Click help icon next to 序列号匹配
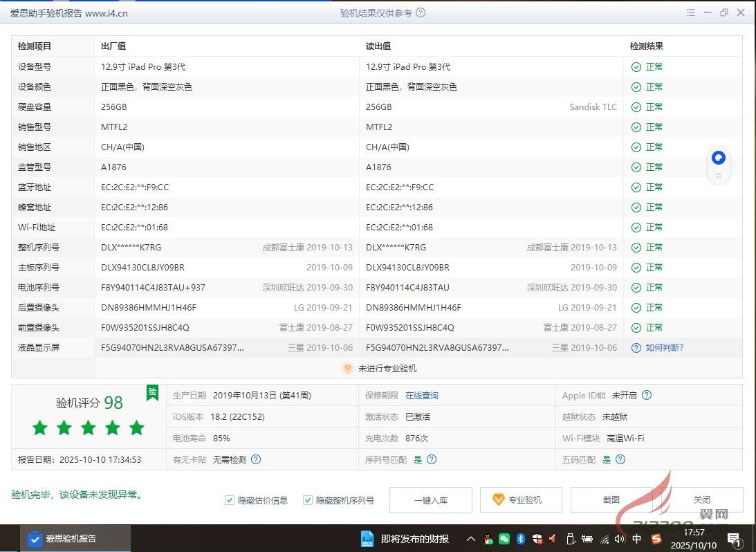The image size is (756, 552). [x=432, y=459]
